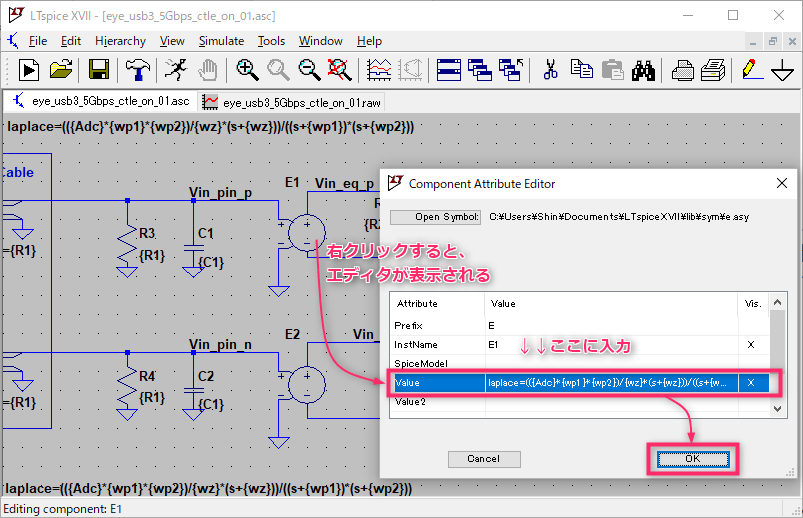Save the schematic with the floppy icon
Image resolution: width=803 pixels, height=518 pixels.
point(98,70)
